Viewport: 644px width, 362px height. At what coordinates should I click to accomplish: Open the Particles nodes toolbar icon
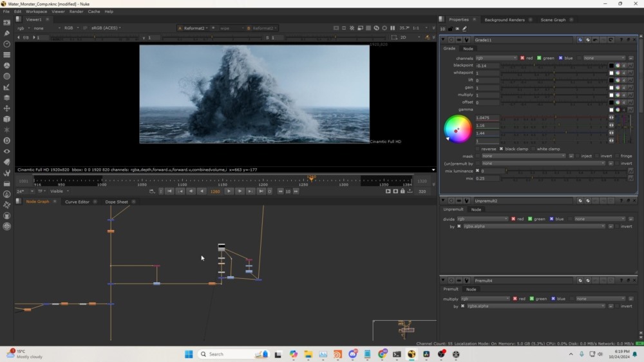point(6,130)
